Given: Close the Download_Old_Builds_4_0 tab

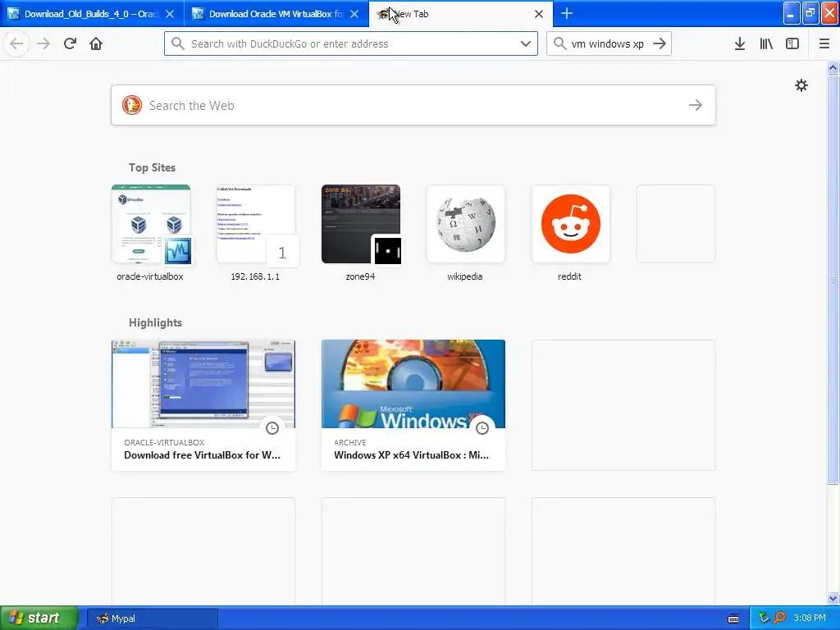Looking at the screenshot, I should tap(170, 14).
